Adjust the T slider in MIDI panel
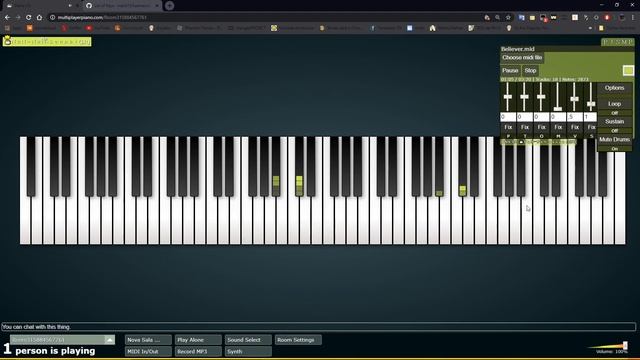Viewport: 640px width, 360px height. pos(524,97)
